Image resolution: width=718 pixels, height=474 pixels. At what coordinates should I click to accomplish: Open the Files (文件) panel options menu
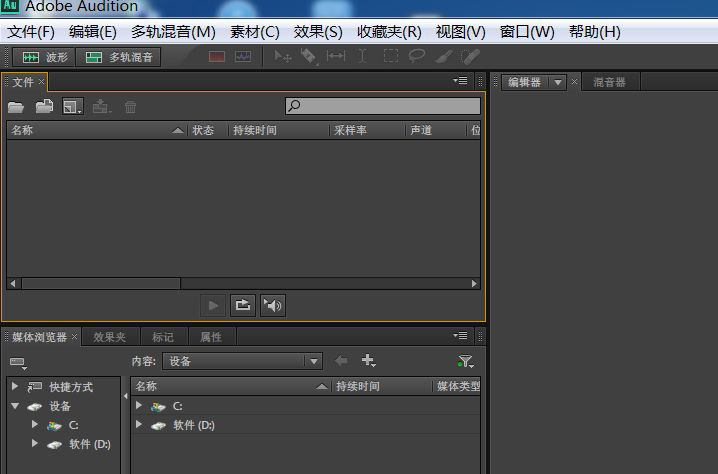(x=460, y=81)
